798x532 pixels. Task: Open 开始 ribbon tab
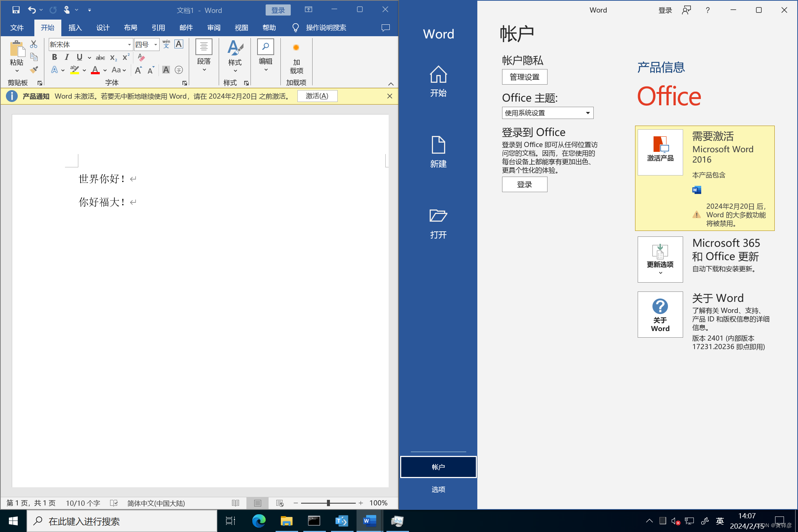tap(49, 27)
